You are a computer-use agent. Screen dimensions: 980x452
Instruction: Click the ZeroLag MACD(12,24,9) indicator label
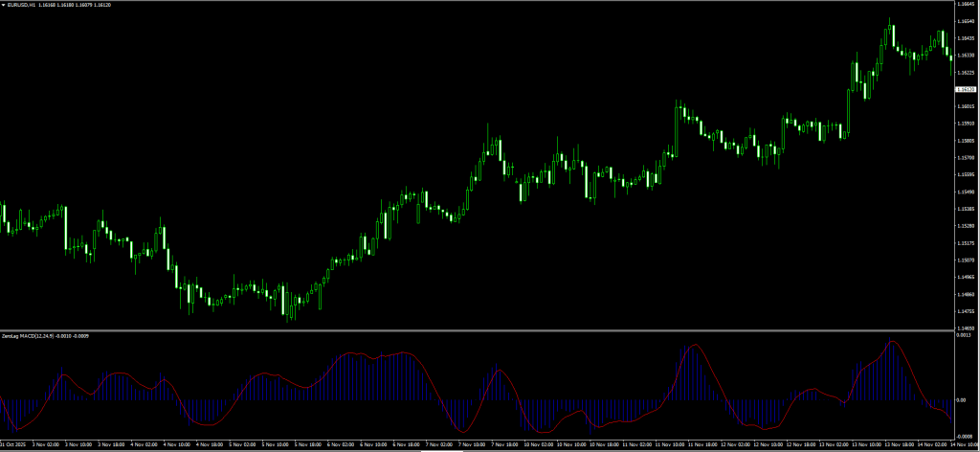coord(30,336)
